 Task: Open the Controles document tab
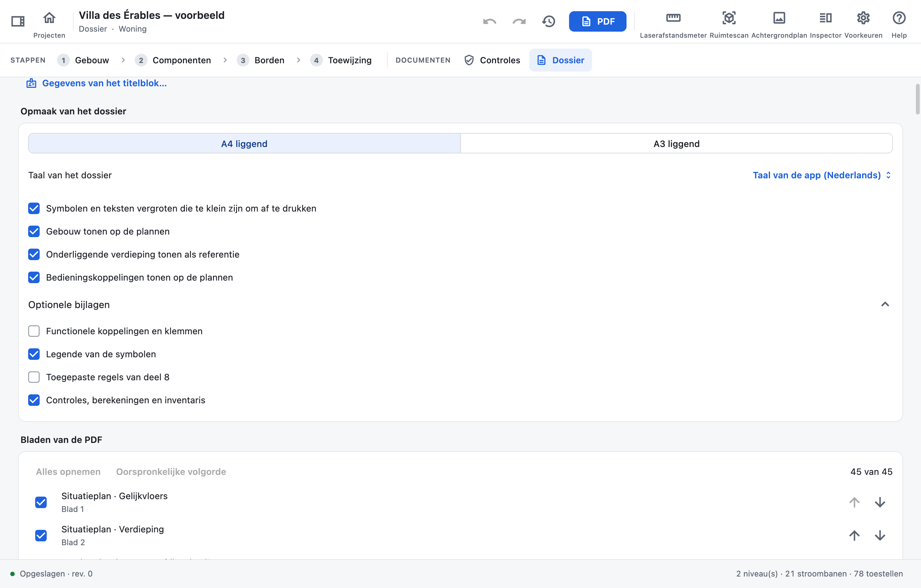[x=492, y=60]
